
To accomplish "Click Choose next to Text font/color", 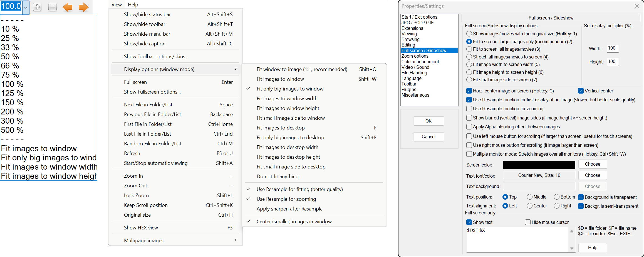I will tap(592, 175).
